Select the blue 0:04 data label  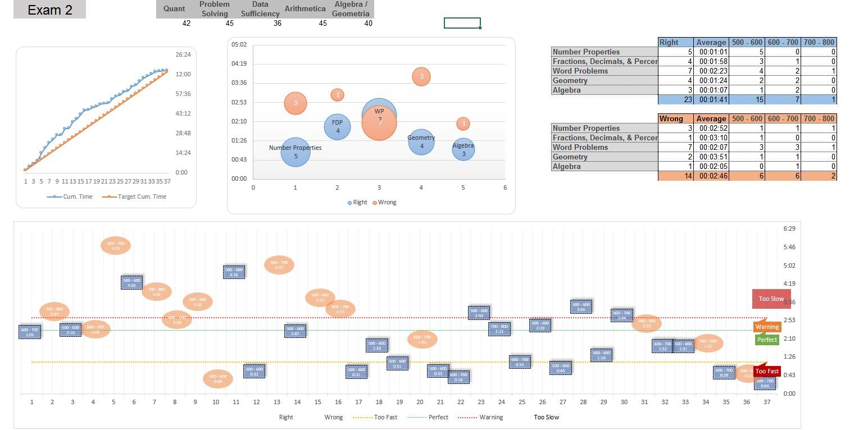pyautogui.click(x=765, y=383)
